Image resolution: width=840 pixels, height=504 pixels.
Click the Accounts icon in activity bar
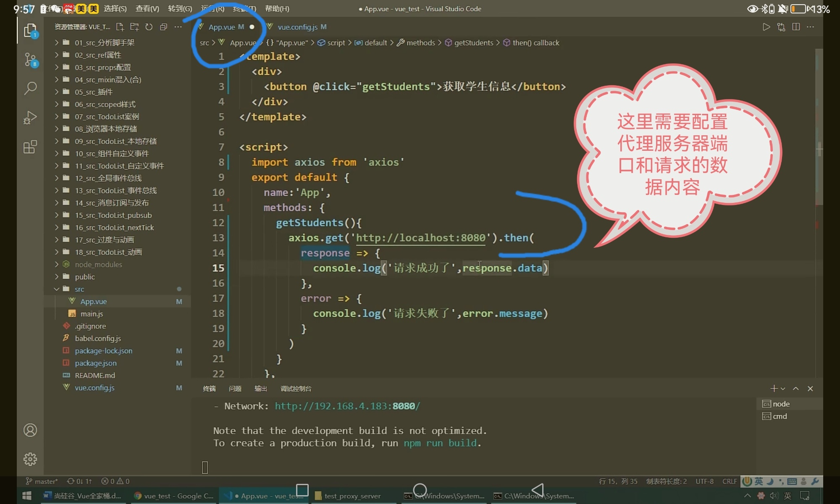pos(30,430)
